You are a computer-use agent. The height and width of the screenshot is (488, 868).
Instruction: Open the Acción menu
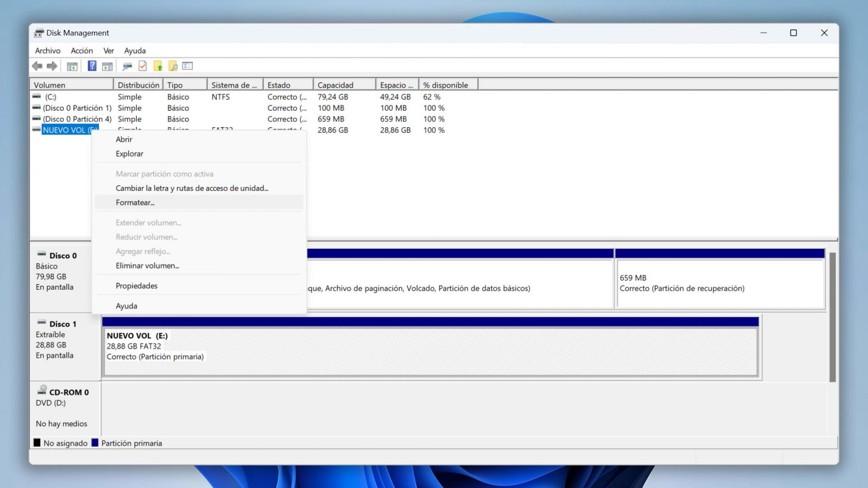[x=81, y=51]
